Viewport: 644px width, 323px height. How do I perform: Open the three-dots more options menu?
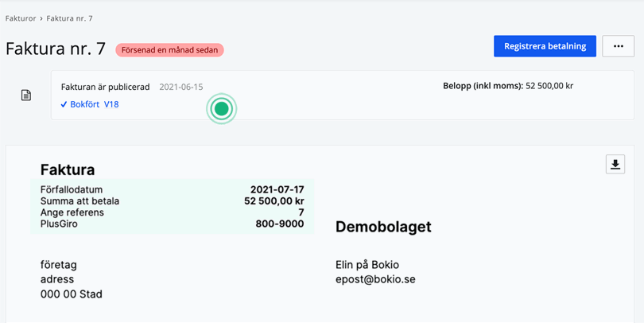pos(618,46)
